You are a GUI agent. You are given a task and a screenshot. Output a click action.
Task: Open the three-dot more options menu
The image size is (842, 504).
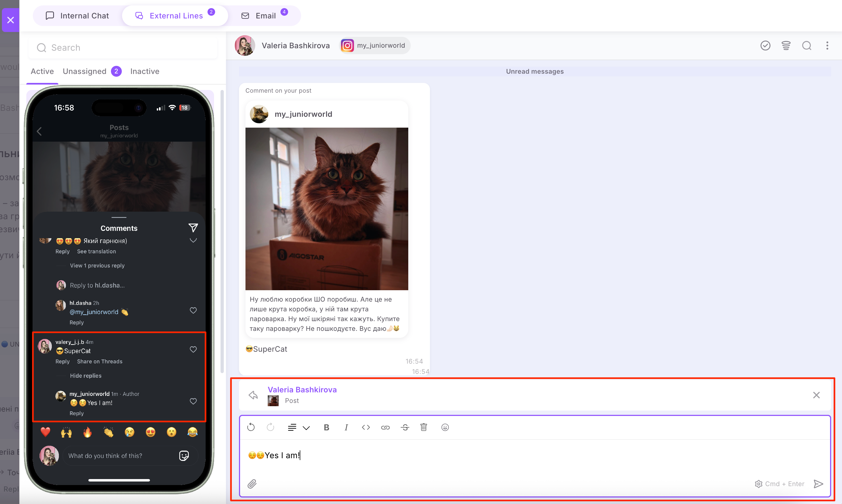[x=827, y=46]
